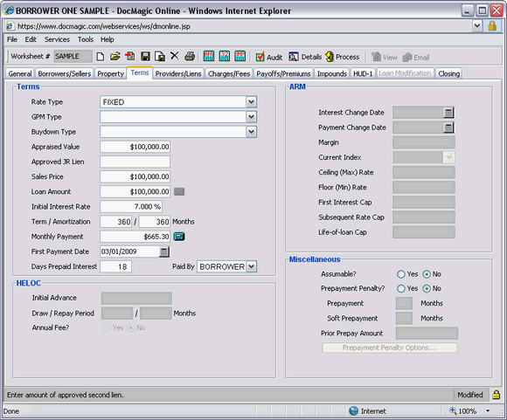This screenshot has height=420, width=507.
Task: Click the Approved JR Lien field
Action: [135, 162]
